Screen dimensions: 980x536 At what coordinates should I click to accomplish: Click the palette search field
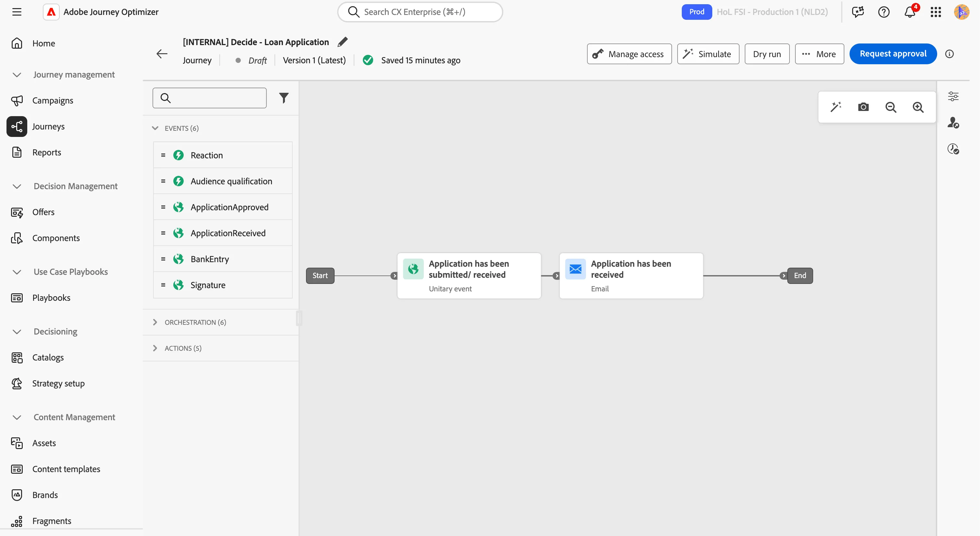click(210, 98)
